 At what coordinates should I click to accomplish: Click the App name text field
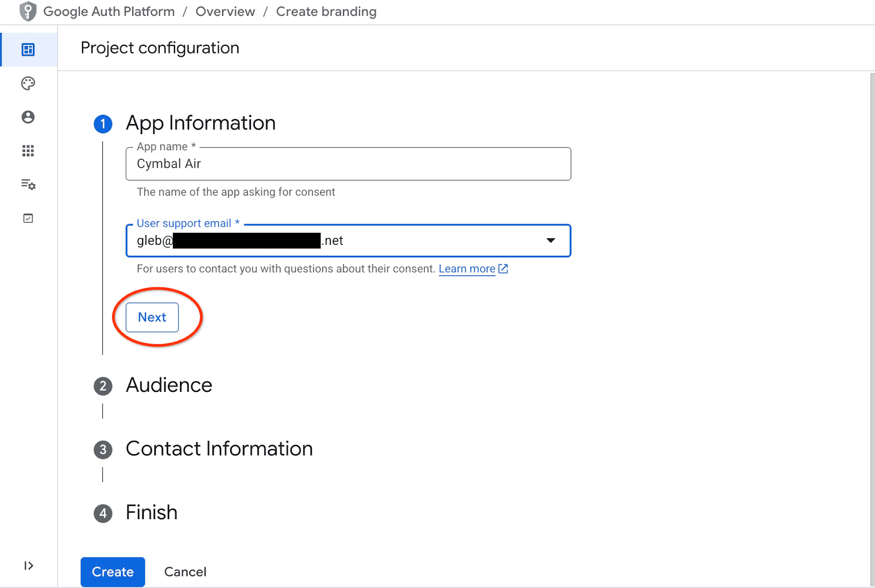(x=348, y=164)
